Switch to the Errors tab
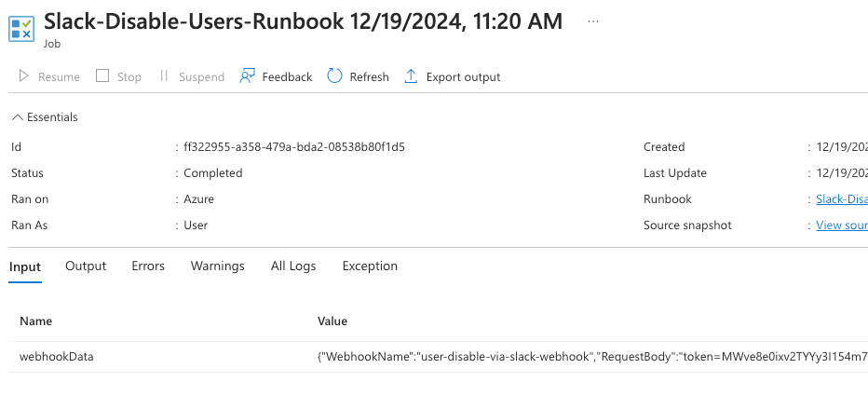Screen dimensions: 868x396 coord(148,266)
